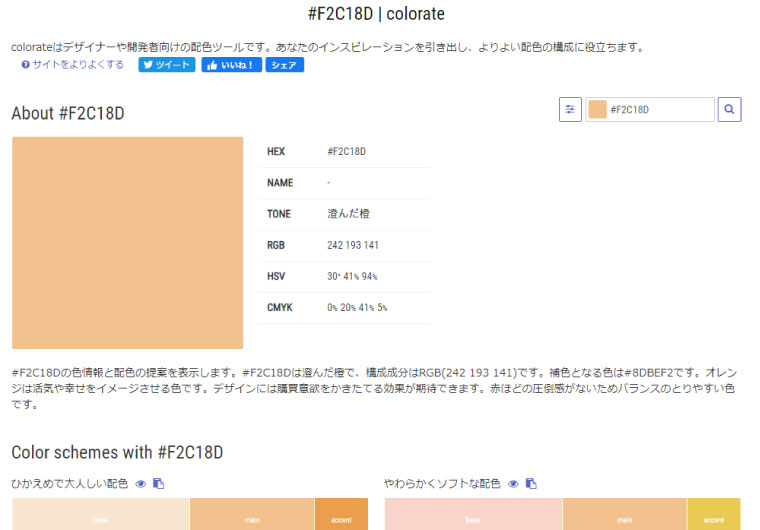Click the HSV value 30° 41% 94%
This screenshot has width=760, height=530.
pos(352,276)
